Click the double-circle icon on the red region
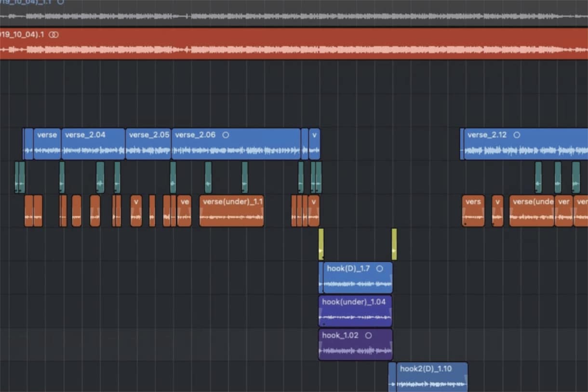588x392 pixels. (x=54, y=35)
